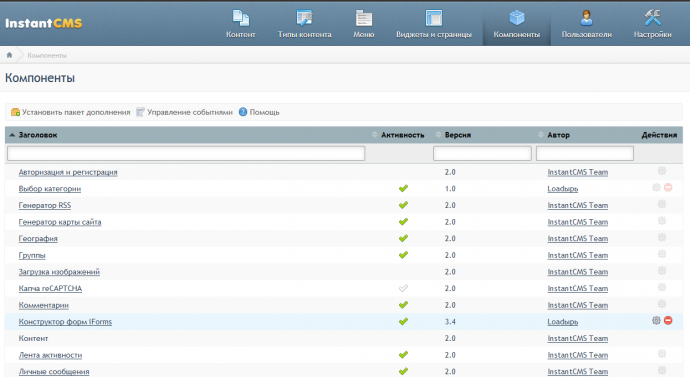
Task: Go to the Меню section
Action: point(363,24)
